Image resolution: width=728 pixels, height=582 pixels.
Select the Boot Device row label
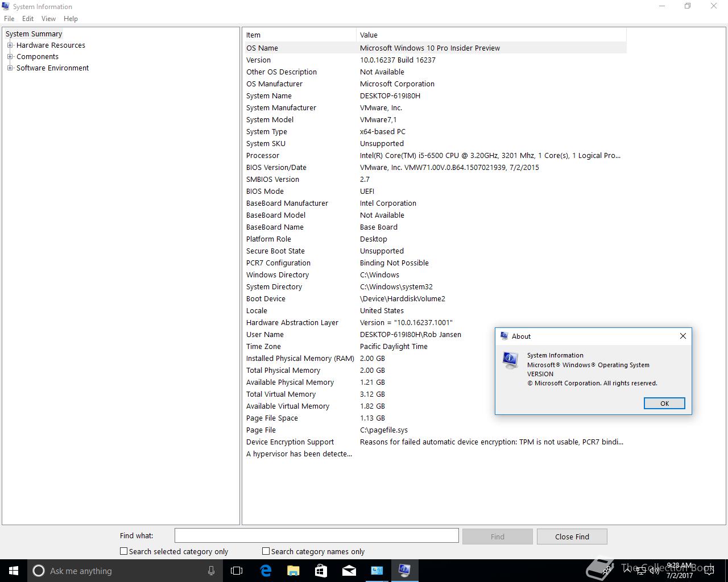(x=266, y=298)
